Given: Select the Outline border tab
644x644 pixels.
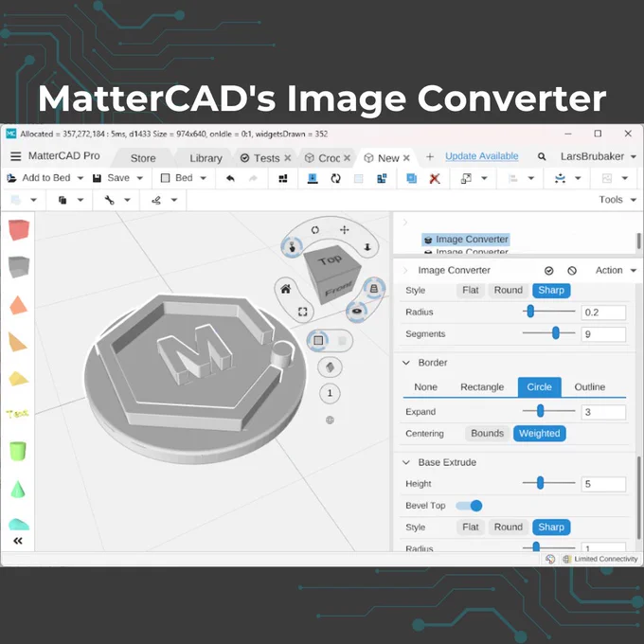Looking at the screenshot, I should (x=590, y=387).
